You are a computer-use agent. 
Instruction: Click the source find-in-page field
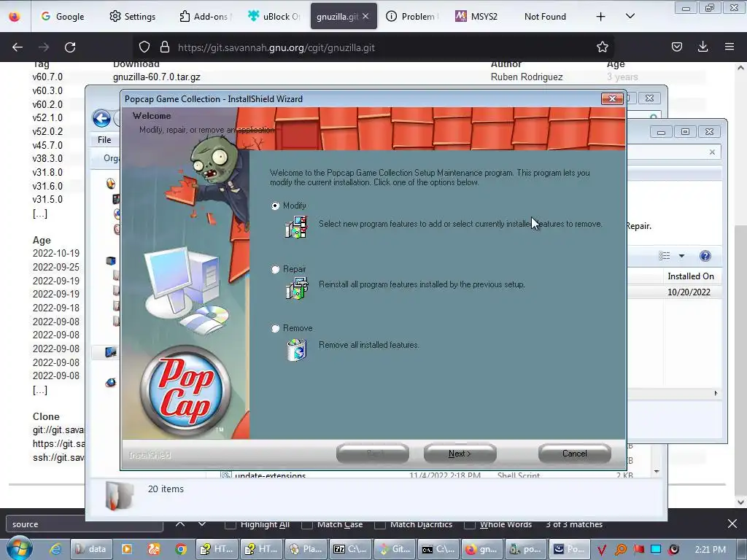click(85, 524)
